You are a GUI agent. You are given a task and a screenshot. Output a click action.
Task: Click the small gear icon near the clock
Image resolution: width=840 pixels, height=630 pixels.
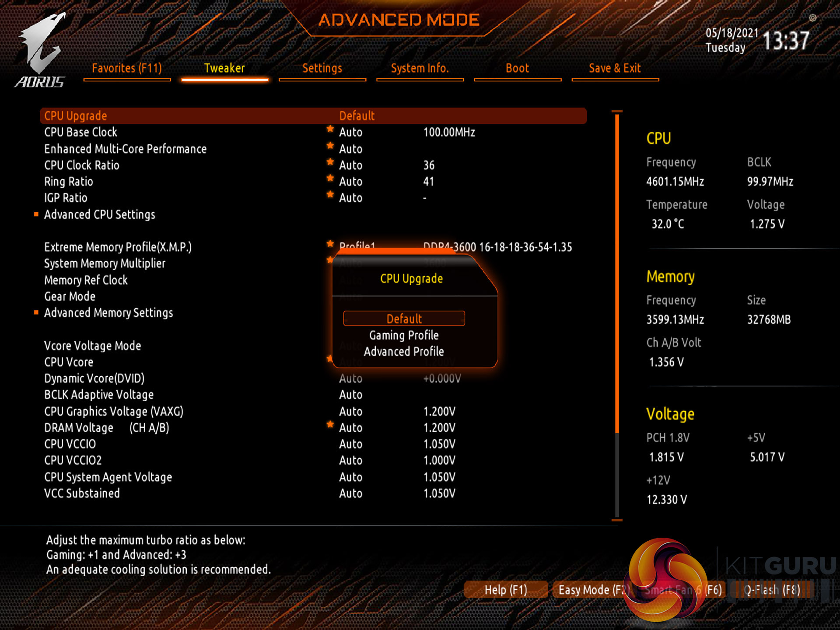tap(812, 18)
